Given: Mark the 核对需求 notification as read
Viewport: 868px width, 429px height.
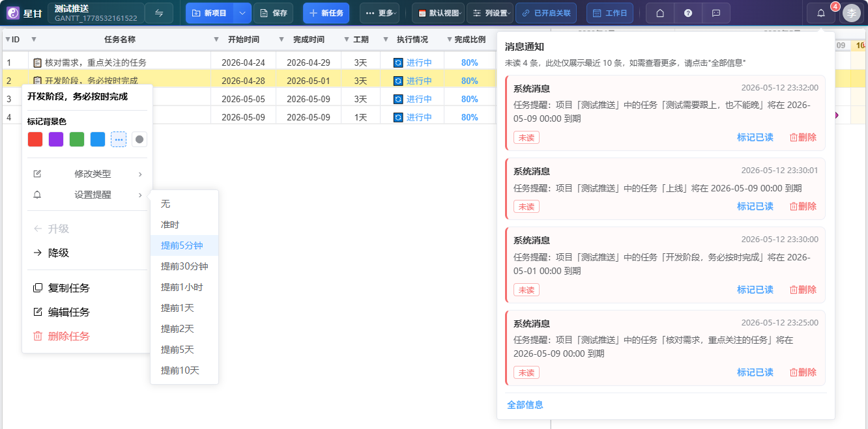Looking at the screenshot, I should pyautogui.click(x=755, y=372).
